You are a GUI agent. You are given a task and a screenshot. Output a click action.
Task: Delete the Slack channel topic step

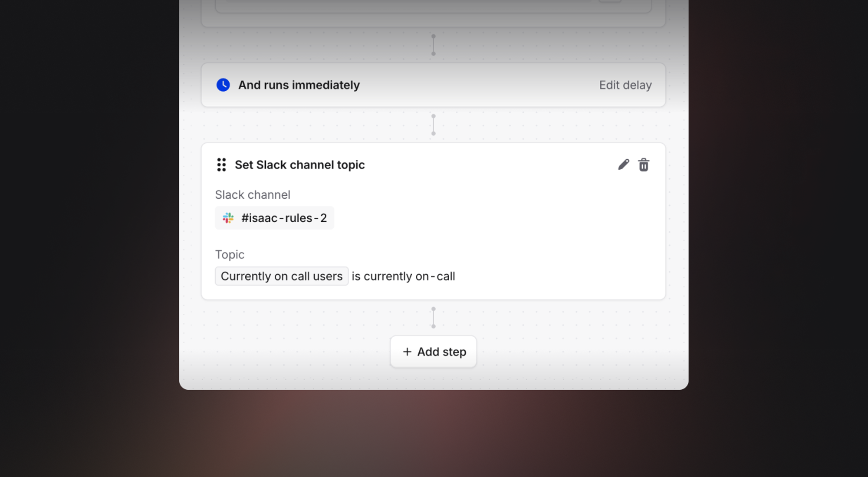tap(644, 165)
